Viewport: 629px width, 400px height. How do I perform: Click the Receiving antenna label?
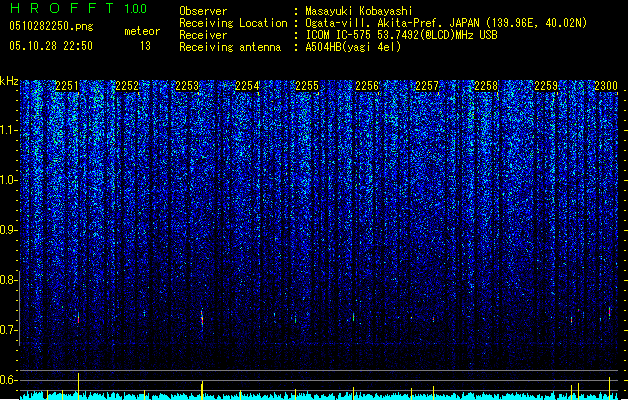point(230,47)
